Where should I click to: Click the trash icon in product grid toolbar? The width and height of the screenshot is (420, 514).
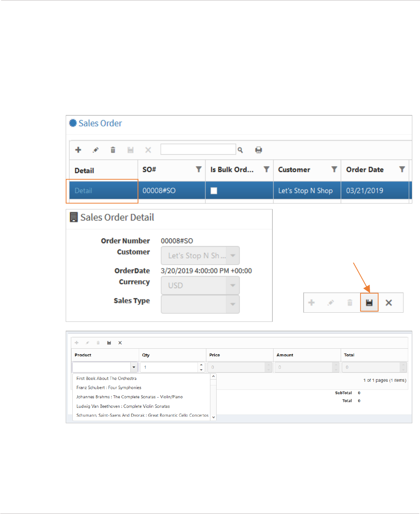coord(98,343)
